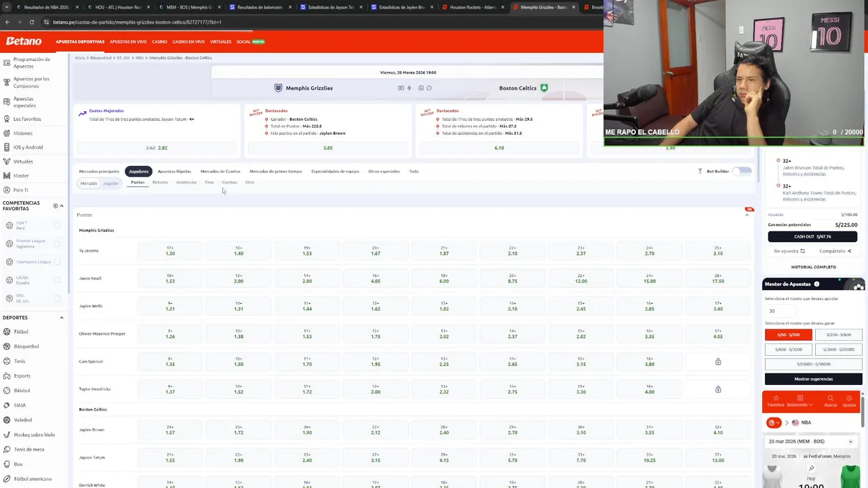Viewport: 868px width, 488px height.
Task: Open Ajustes gear icon in widget
Action: point(849,398)
